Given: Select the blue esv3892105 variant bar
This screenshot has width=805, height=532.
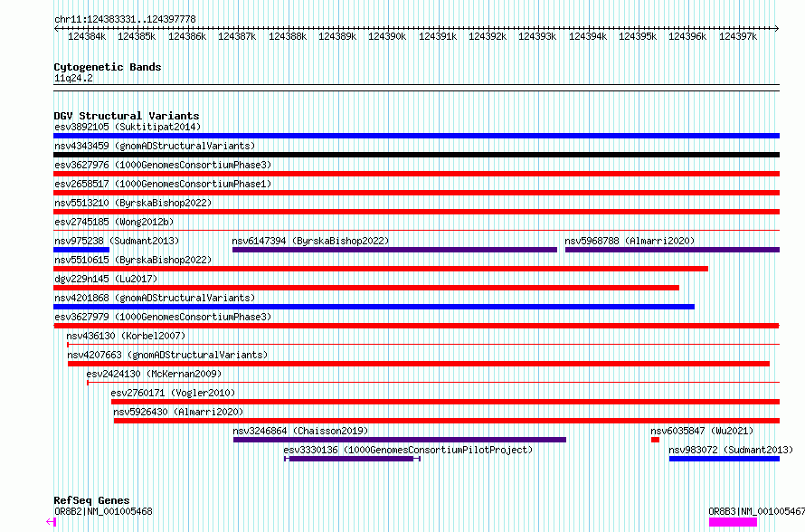Looking at the screenshot, I should [416, 136].
